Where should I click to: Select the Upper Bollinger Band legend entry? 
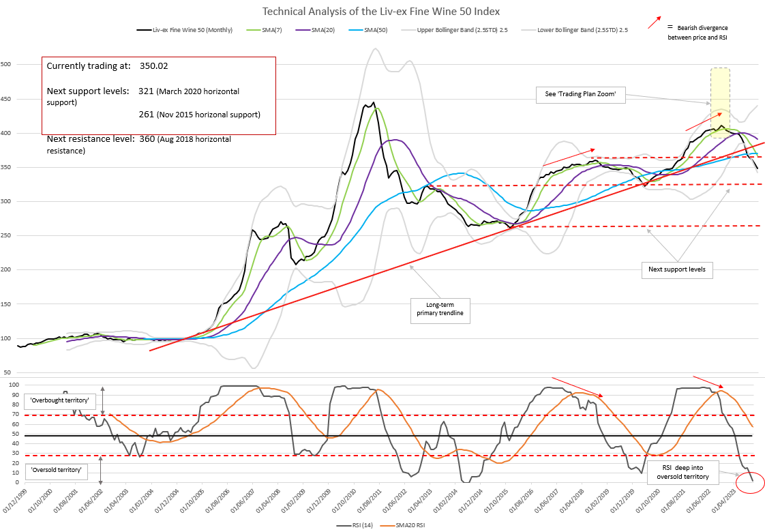point(455,30)
